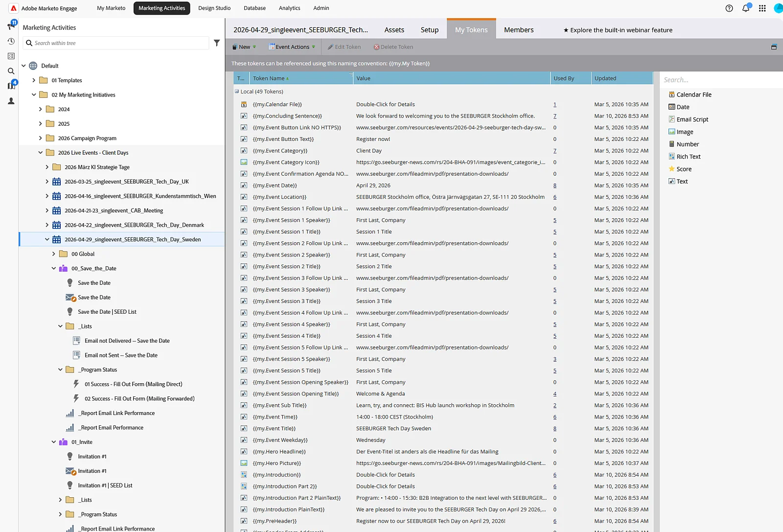The height and width of the screenshot is (532, 783).
Task: Click Edit Token button
Action: [345, 47]
